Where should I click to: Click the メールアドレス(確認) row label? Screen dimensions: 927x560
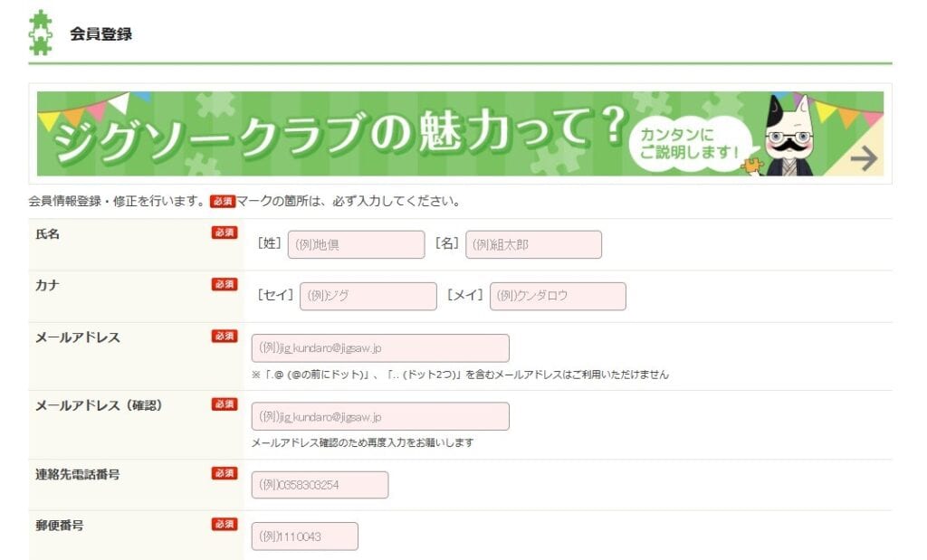point(99,405)
